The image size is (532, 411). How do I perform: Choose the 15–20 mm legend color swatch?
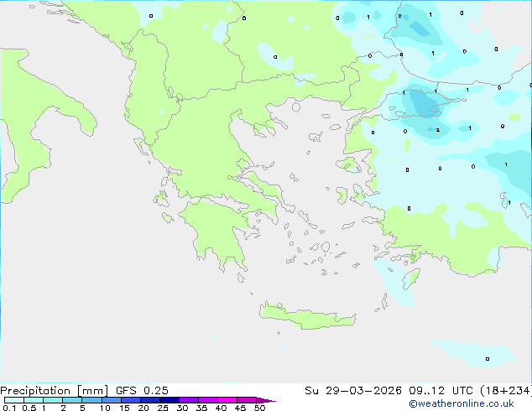(131, 400)
